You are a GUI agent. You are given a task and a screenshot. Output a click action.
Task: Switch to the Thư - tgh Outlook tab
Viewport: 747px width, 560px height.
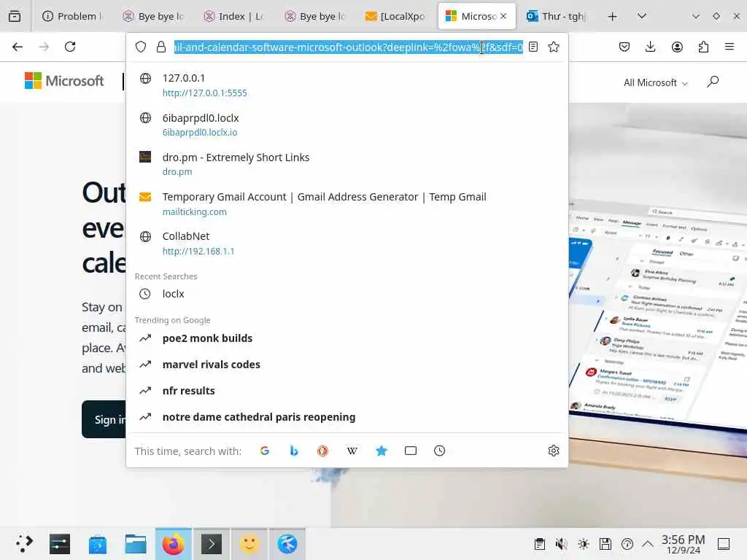555,16
